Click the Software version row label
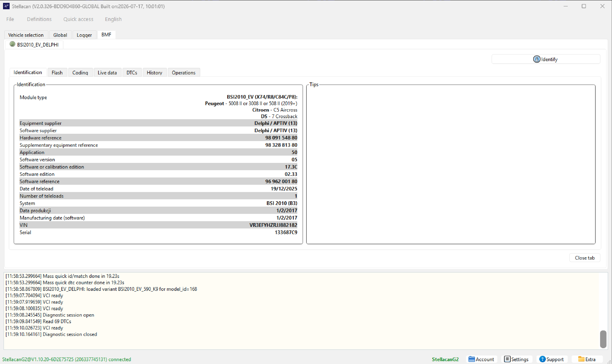This screenshot has height=364, width=612. point(37,159)
